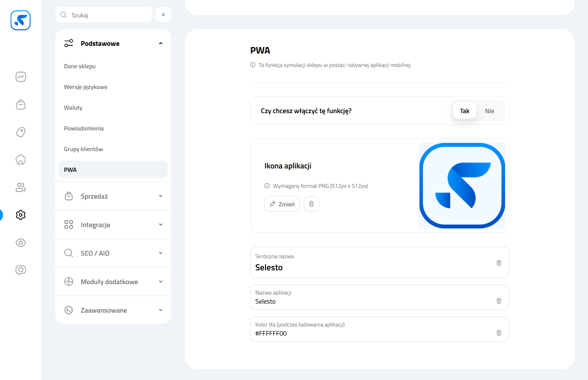The image size is (588, 380).
Task: Delete the application icon with trash button
Action: click(x=311, y=204)
